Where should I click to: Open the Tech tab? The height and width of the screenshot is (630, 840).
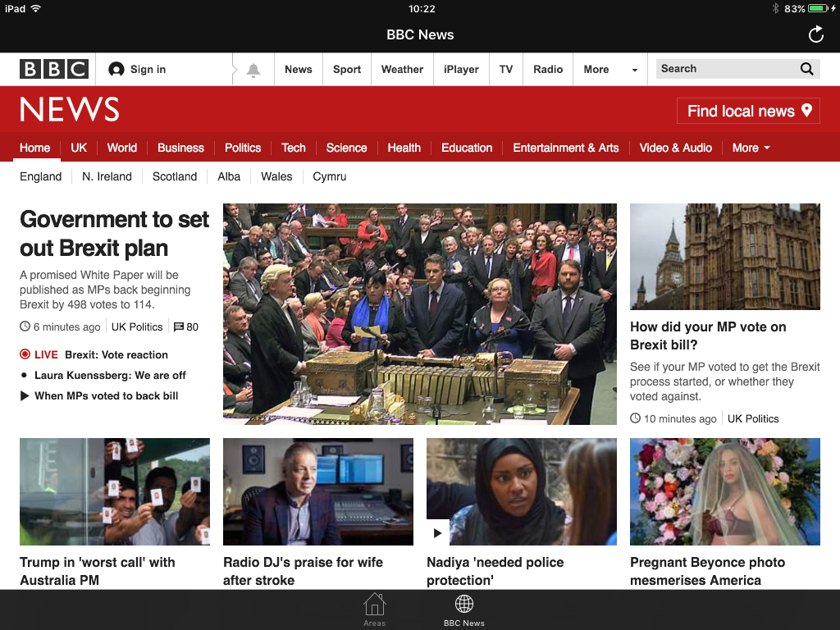294,148
